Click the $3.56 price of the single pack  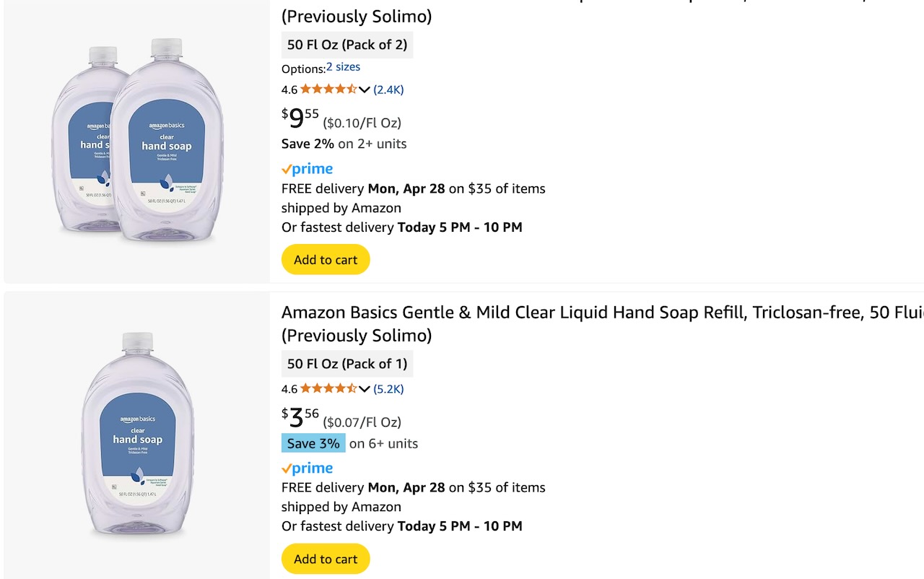300,417
